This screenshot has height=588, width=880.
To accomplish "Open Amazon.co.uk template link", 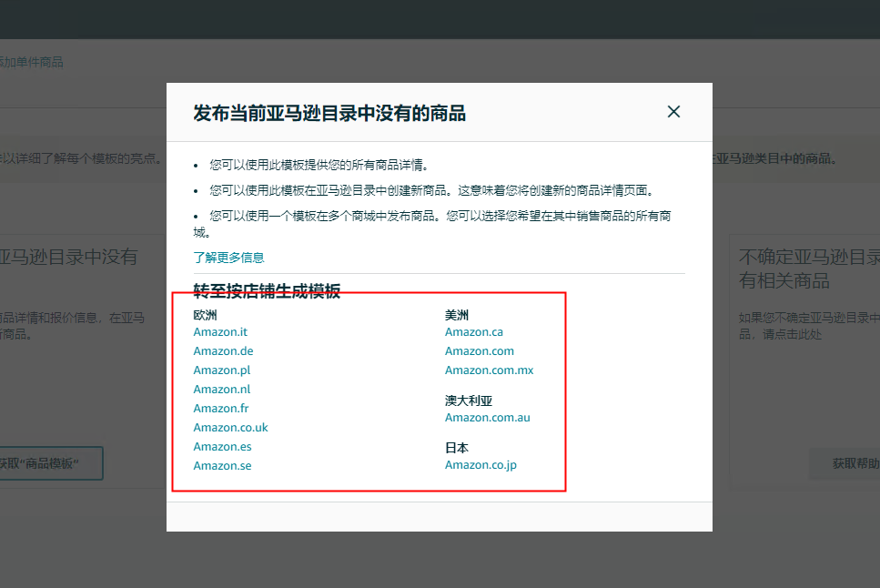I will pos(230,428).
